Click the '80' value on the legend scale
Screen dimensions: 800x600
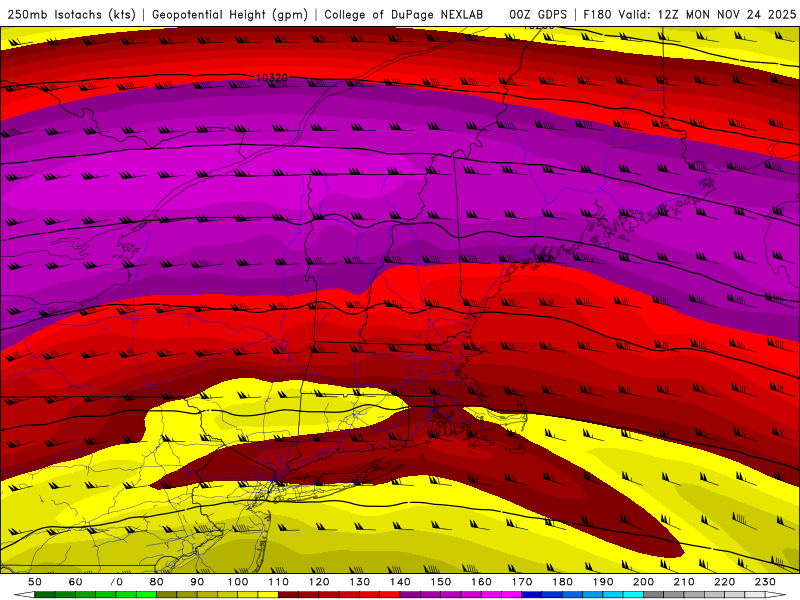[157, 582]
